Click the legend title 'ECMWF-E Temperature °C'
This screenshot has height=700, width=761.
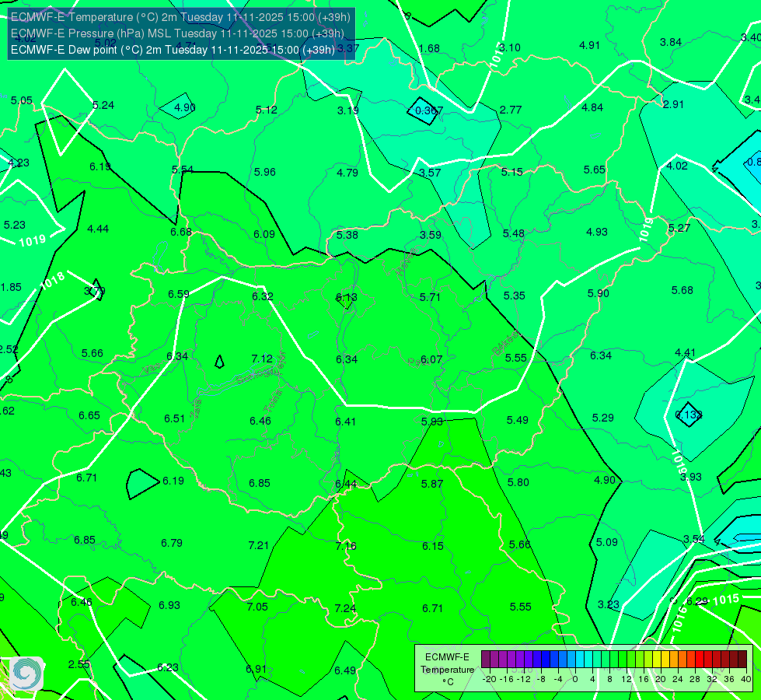pyautogui.click(x=447, y=670)
